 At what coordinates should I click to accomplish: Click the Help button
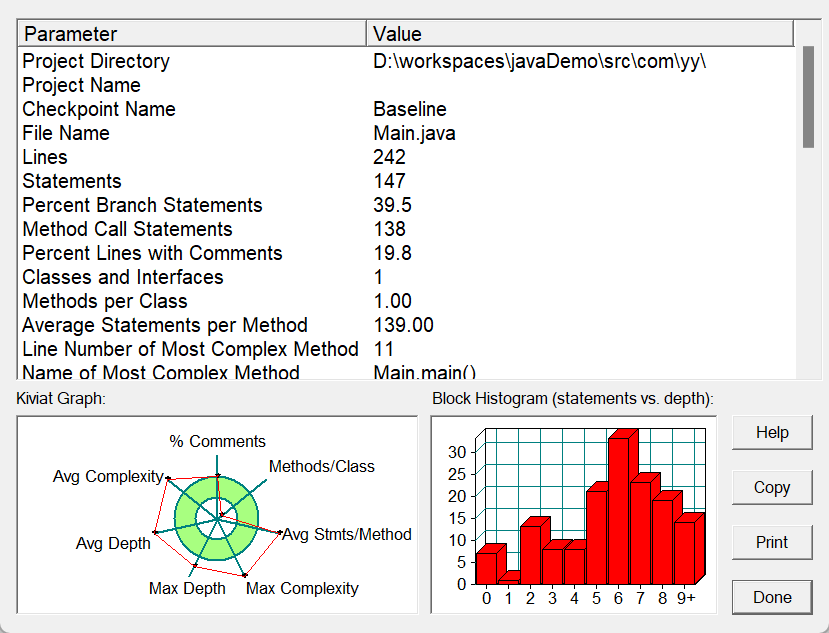pyautogui.click(x=772, y=433)
